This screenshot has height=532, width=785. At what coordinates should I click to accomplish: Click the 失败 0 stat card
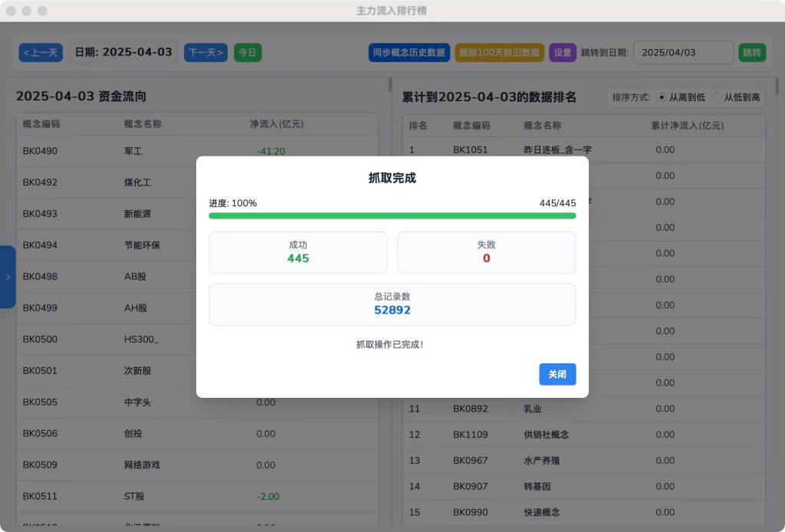[x=486, y=252]
